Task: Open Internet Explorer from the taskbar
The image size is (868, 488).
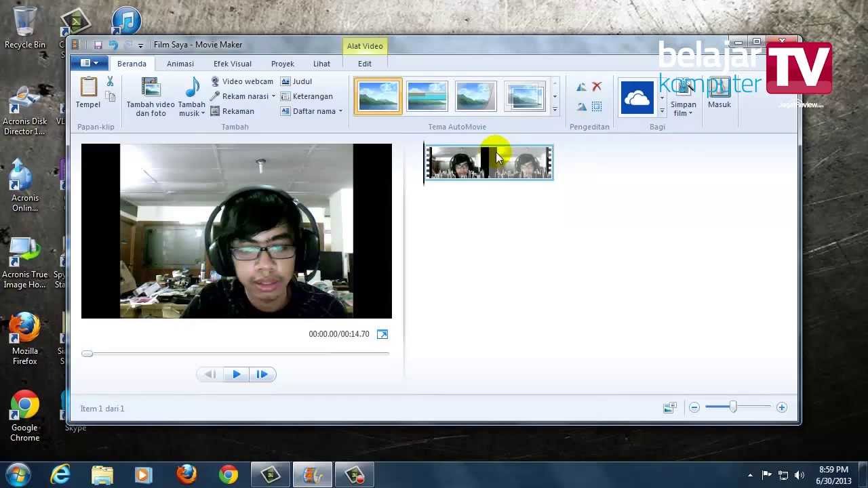Action: [x=60, y=474]
